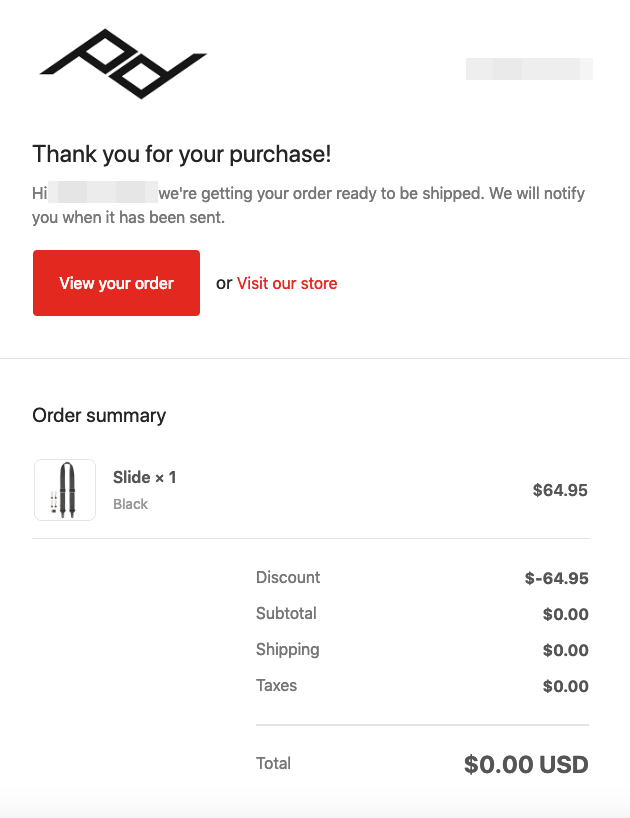Image resolution: width=630 pixels, height=818 pixels.
Task: Click the Total label
Action: (273, 763)
